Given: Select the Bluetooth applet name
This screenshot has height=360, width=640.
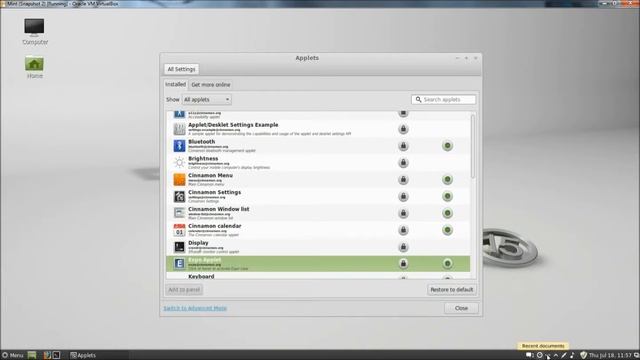Looking at the screenshot, I should [x=202, y=142].
